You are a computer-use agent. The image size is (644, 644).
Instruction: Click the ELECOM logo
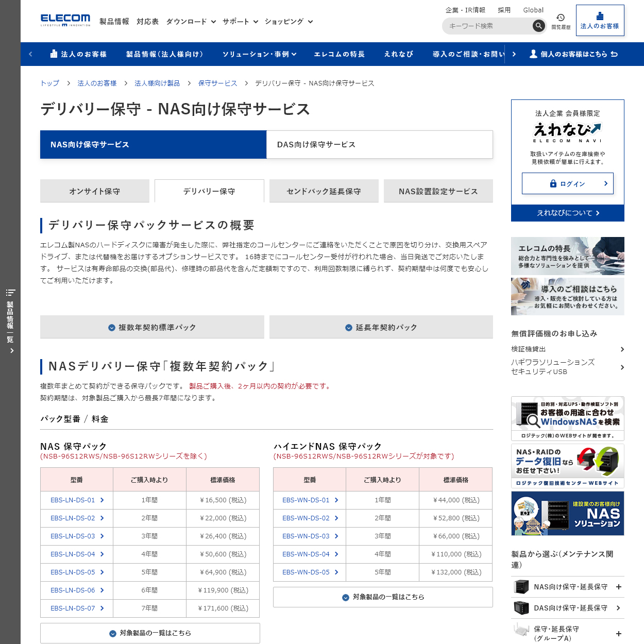65,20
